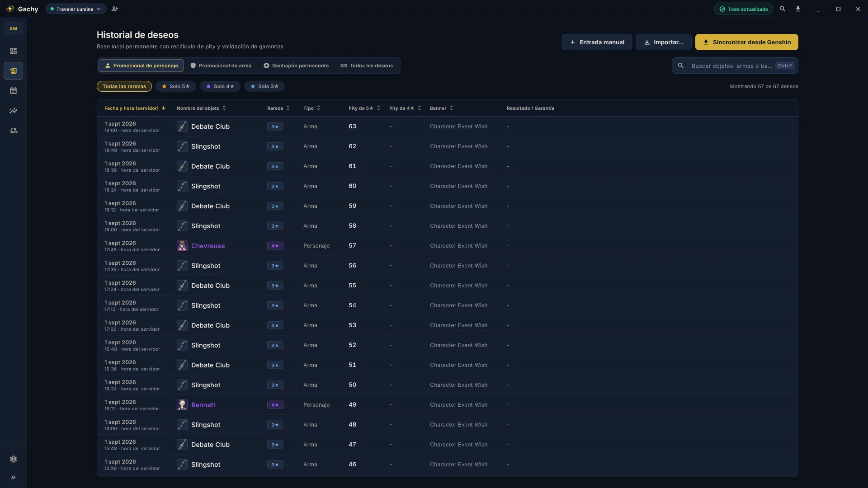Select Todas las rarezas filter chip
The image size is (868, 488).
coord(124,86)
